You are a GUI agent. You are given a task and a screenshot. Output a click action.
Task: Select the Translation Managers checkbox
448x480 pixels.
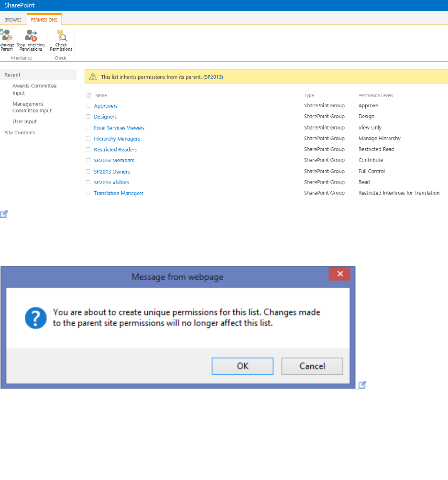pyautogui.click(x=88, y=193)
